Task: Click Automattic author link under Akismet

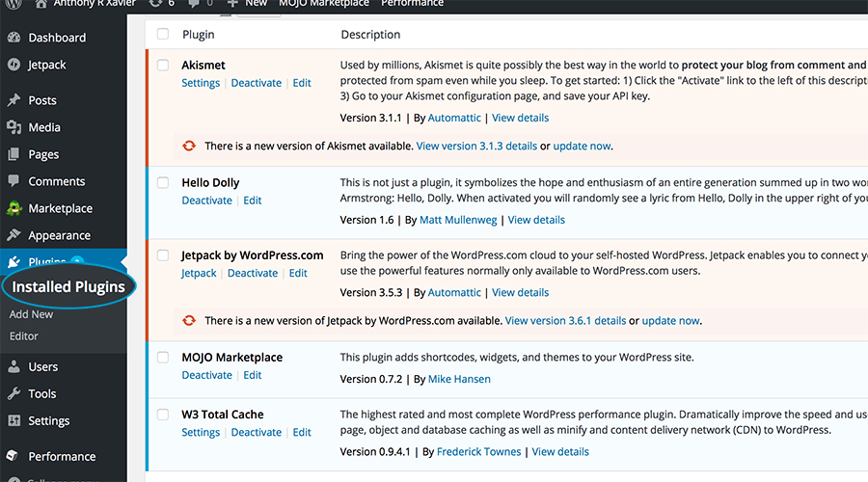Action: click(x=454, y=118)
